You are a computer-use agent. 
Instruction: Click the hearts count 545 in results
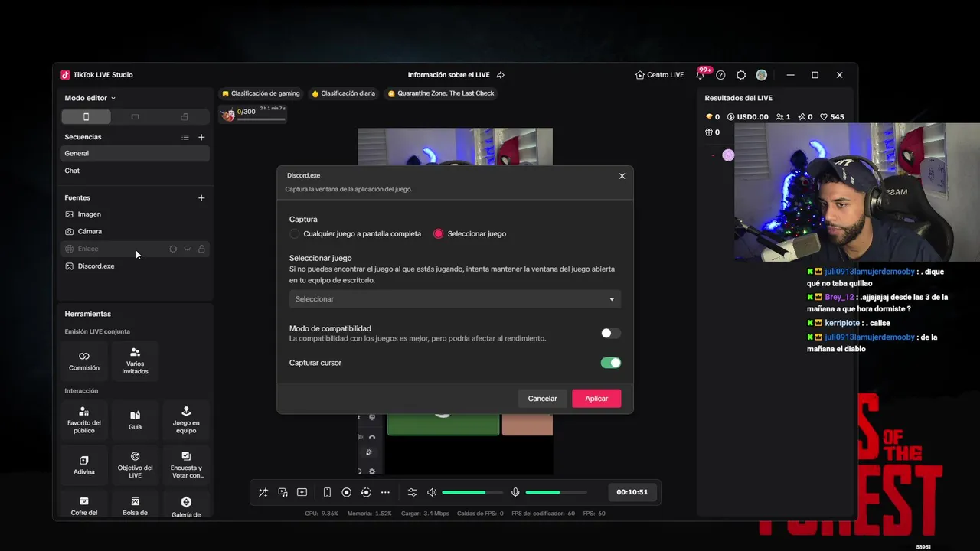click(x=832, y=117)
